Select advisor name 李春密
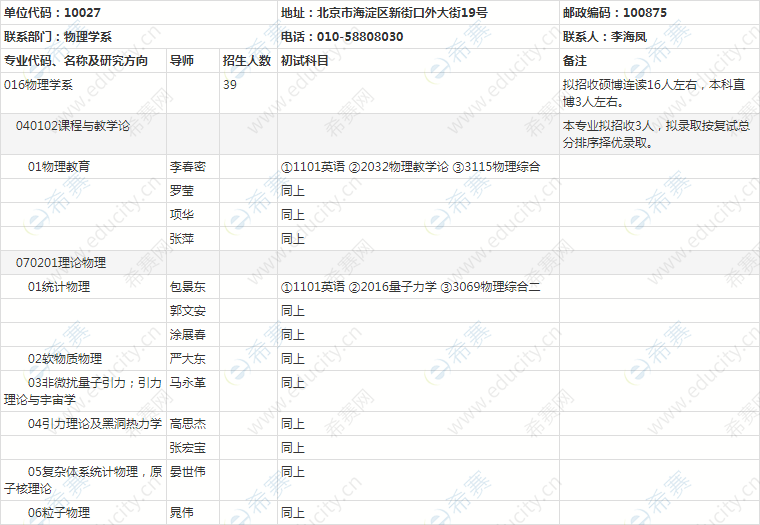This screenshot has width=760, height=525. 188,166
